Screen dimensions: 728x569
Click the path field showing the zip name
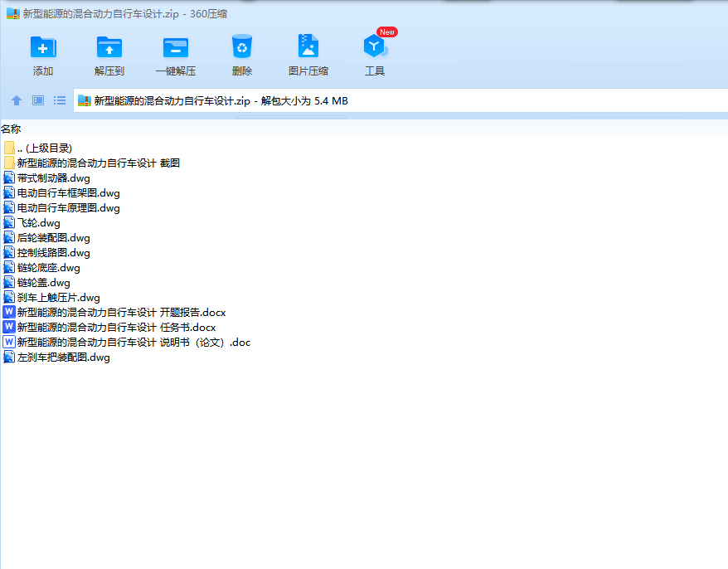click(x=400, y=101)
